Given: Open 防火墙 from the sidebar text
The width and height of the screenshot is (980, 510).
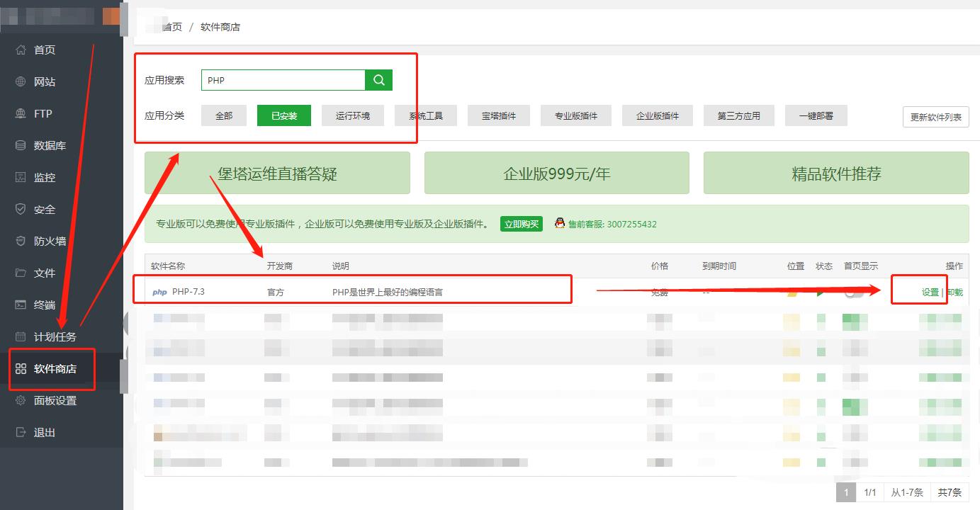Looking at the screenshot, I should (x=50, y=241).
